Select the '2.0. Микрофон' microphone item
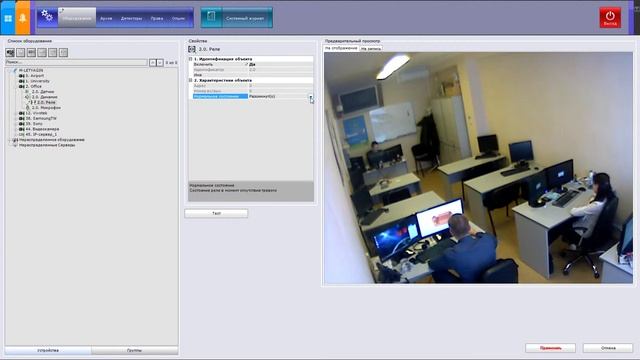Viewport: 640px width, 360px height. [x=46, y=108]
